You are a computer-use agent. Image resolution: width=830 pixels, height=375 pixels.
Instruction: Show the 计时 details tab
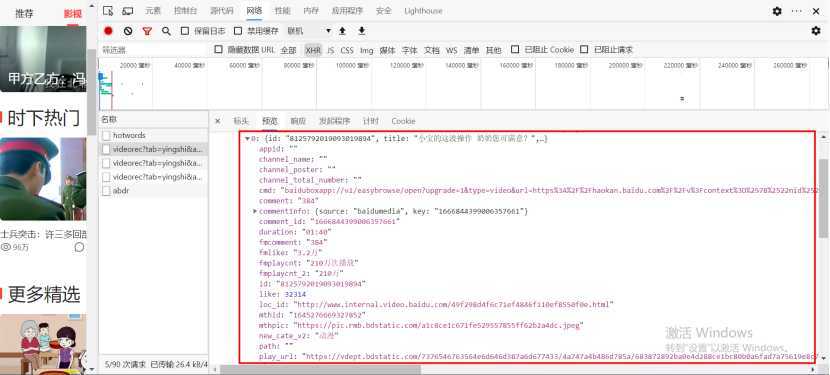pos(371,121)
